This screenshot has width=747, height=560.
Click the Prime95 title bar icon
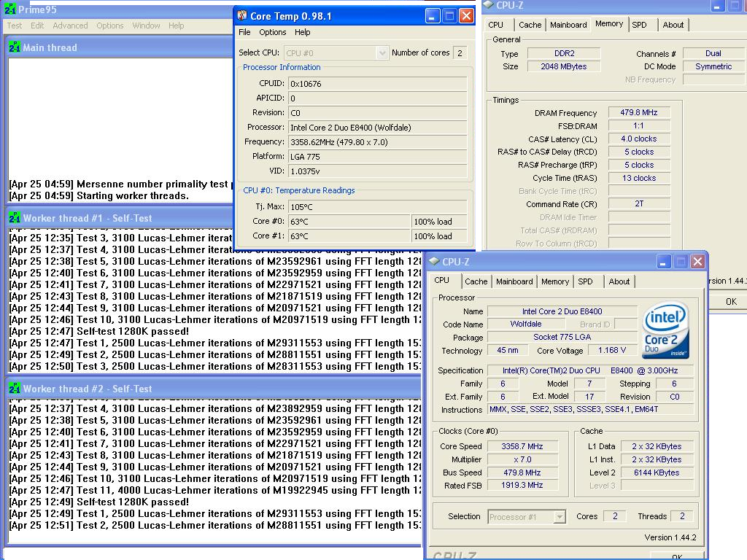(x=9, y=9)
